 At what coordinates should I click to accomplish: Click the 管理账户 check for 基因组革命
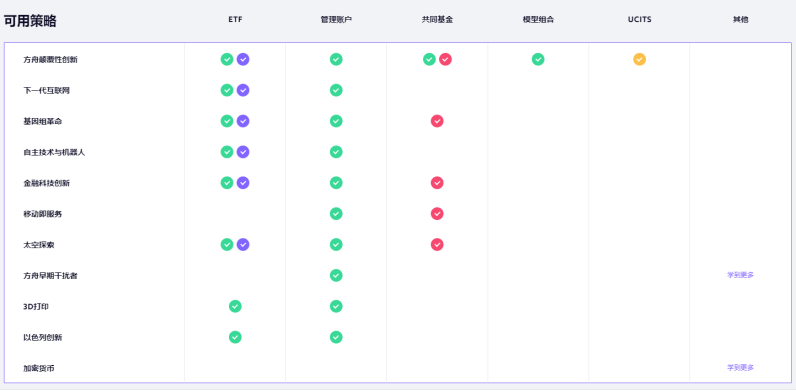[x=336, y=121]
